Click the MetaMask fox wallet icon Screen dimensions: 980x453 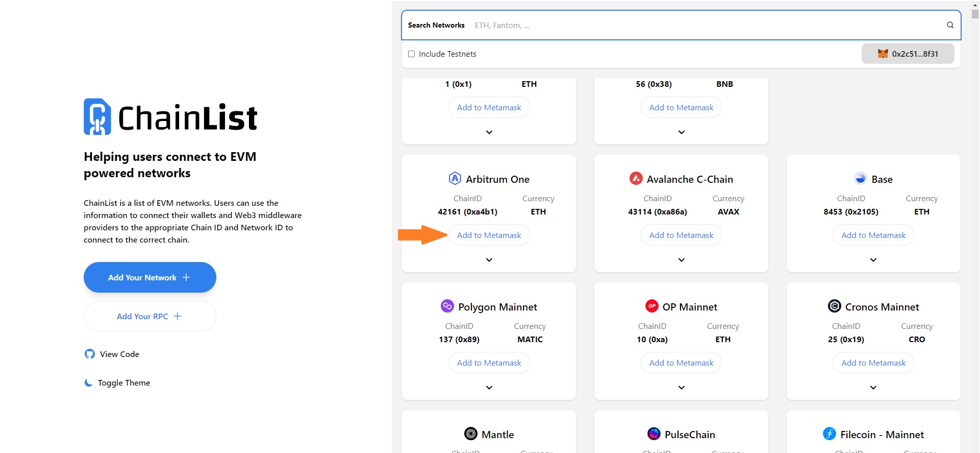pos(883,54)
